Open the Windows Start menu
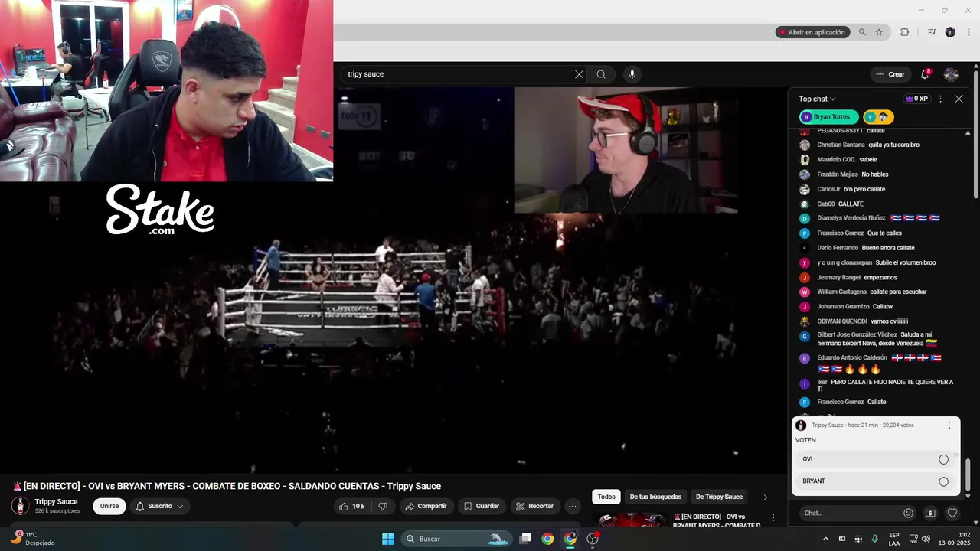The image size is (980, 551). click(388, 539)
